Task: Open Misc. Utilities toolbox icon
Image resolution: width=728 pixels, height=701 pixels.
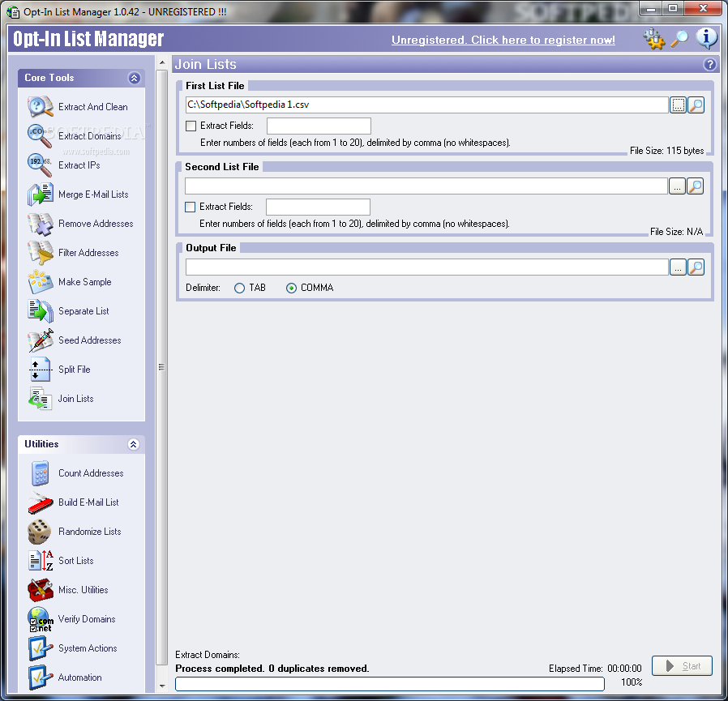Action: (40, 590)
